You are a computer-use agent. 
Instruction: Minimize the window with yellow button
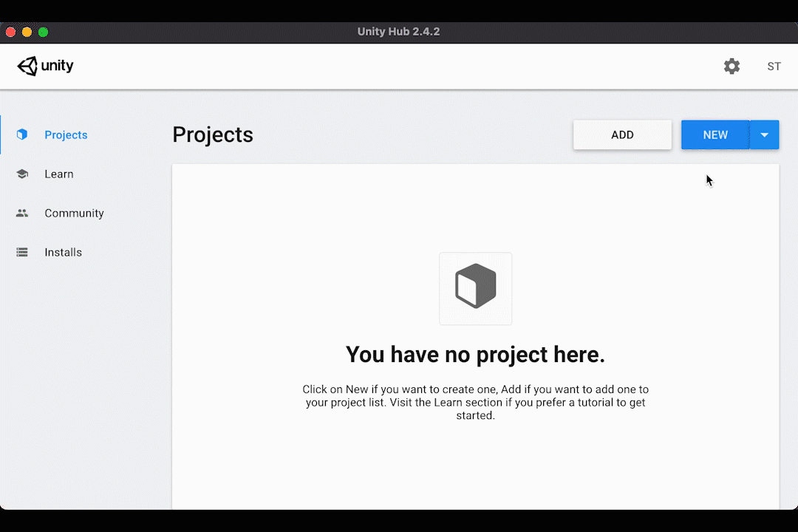tap(27, 32)
